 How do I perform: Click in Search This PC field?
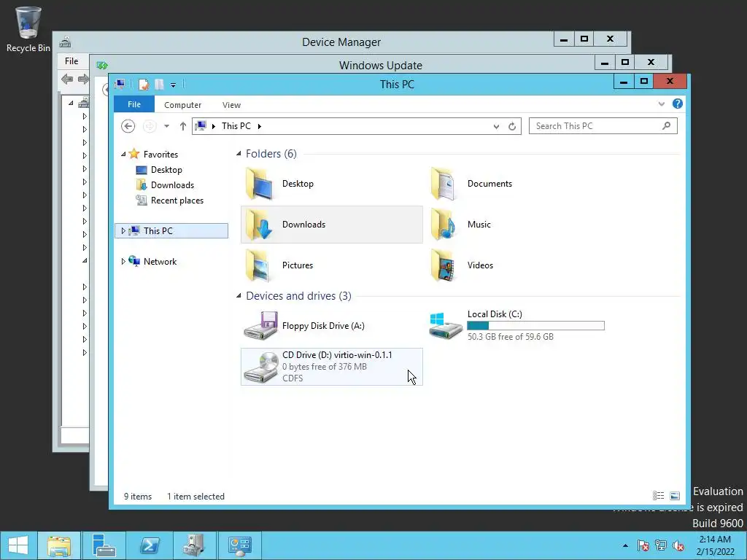pos(595,125)
